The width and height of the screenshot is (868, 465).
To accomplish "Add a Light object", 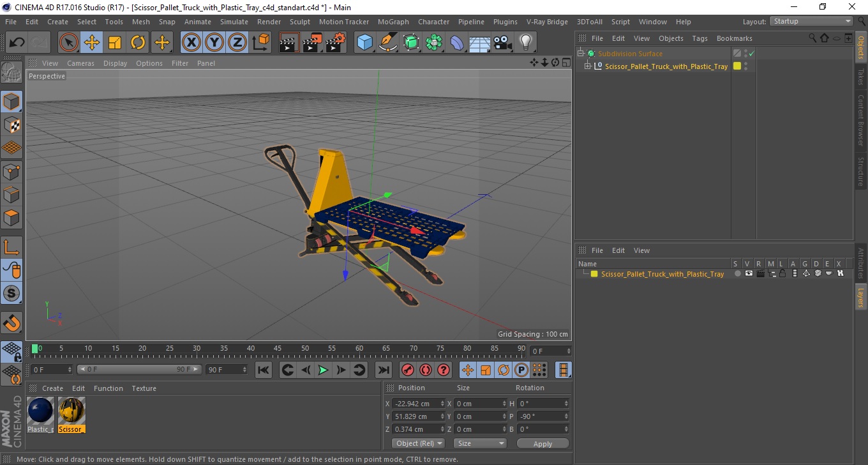I will coord(526,43).
